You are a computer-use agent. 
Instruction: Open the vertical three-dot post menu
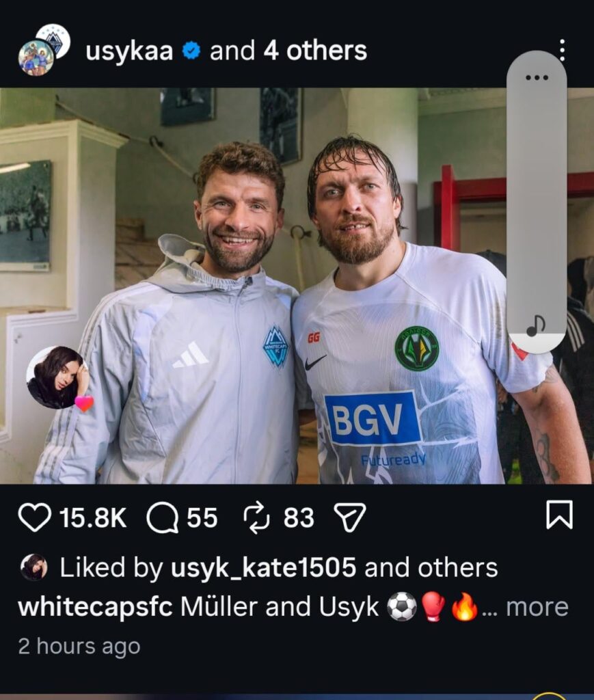[x=563, y=51]
